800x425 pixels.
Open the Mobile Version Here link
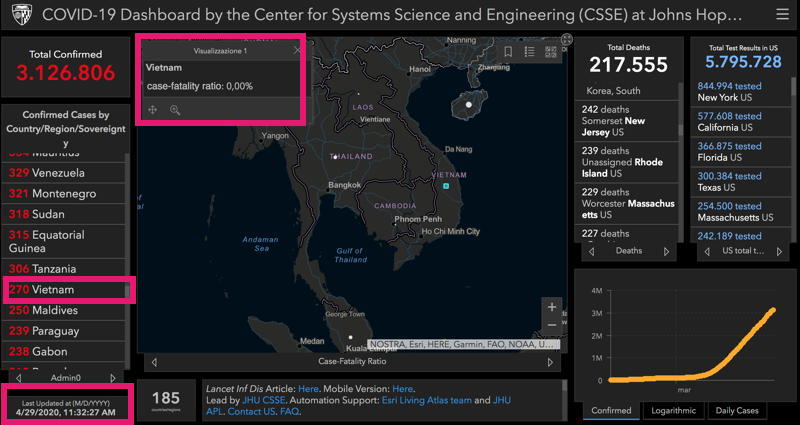[x=403, y=389]
